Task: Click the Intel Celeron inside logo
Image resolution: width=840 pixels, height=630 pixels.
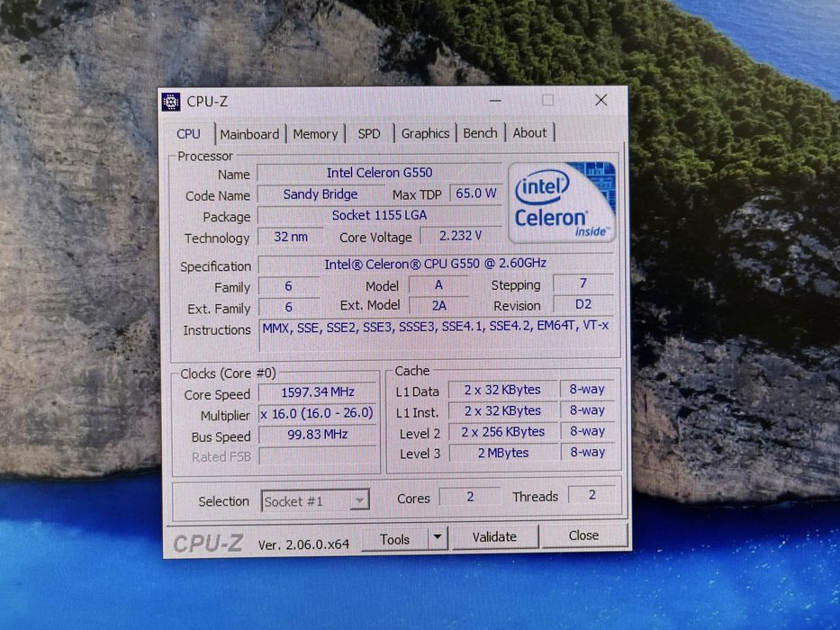Action: [562, 202]
